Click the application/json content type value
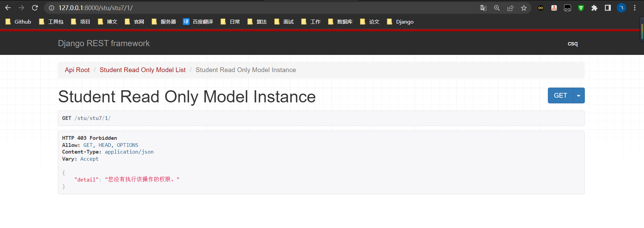This screenshot has width=644, height=228. pyautogui.click(x=129, y=152)
